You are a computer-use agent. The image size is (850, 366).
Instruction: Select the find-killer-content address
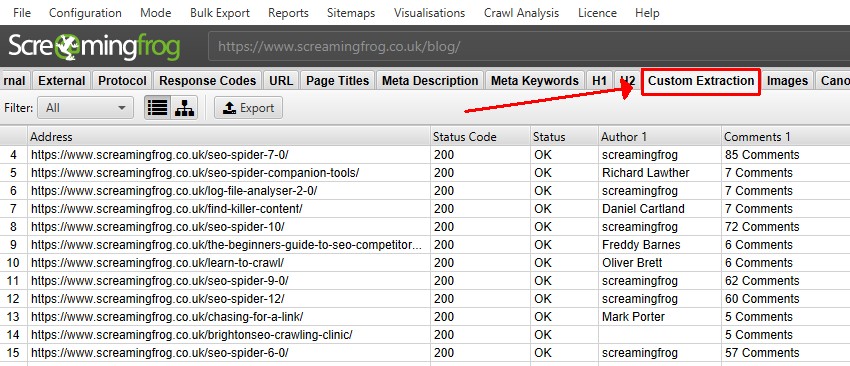click(x=166, y=209)
